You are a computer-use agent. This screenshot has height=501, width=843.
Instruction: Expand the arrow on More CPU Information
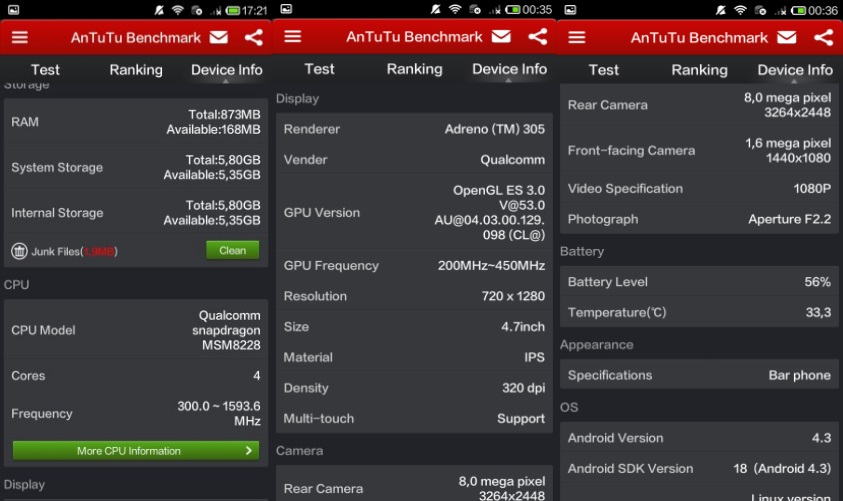(249, 451)
